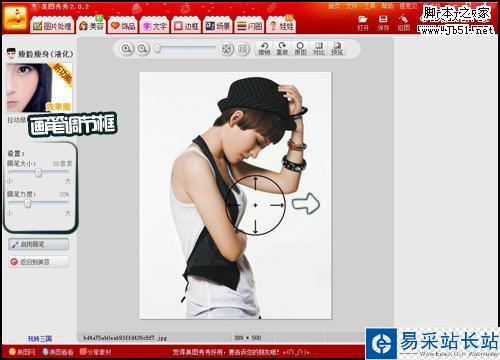Open the 分享素材 link in footer

tap(95, 352)
